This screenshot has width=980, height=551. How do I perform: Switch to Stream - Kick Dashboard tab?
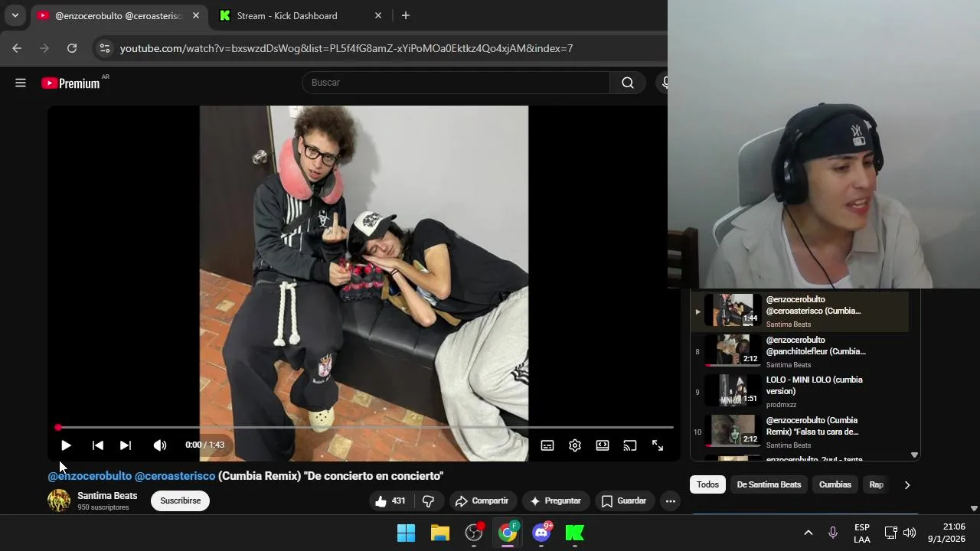click(x=287, y=15)
